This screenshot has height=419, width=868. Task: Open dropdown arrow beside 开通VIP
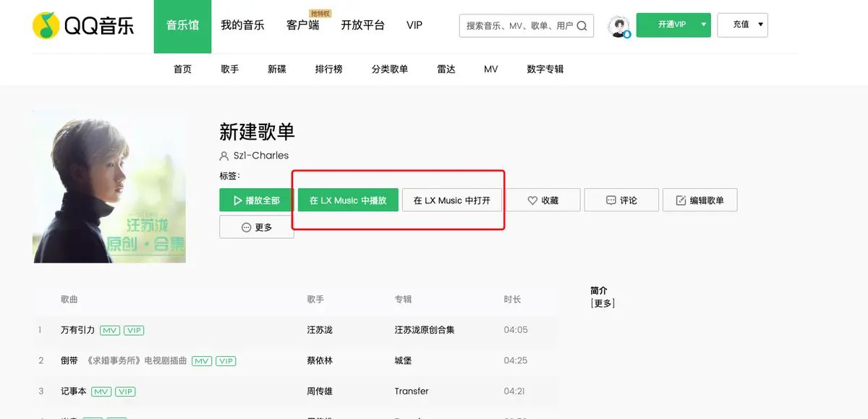[702, 25]
